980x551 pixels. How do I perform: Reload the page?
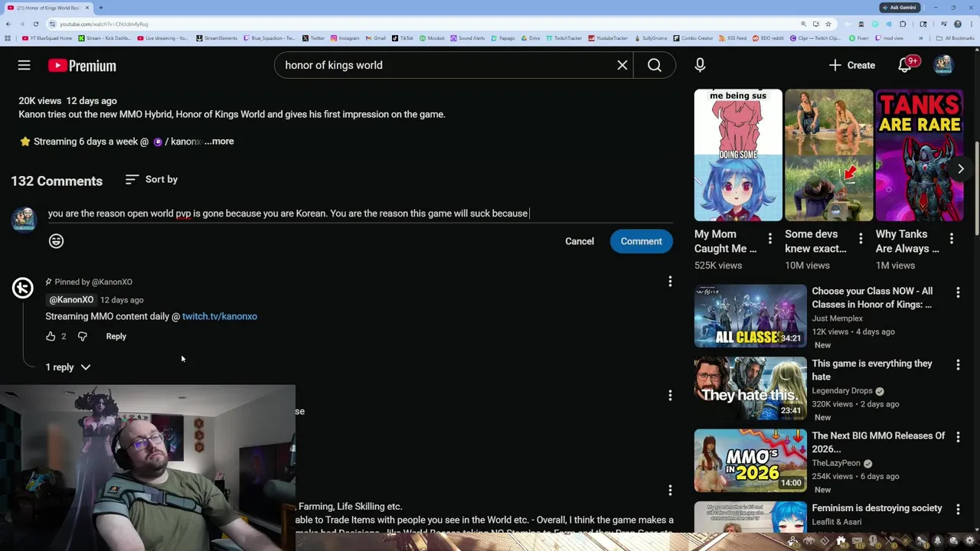[35, 24]
